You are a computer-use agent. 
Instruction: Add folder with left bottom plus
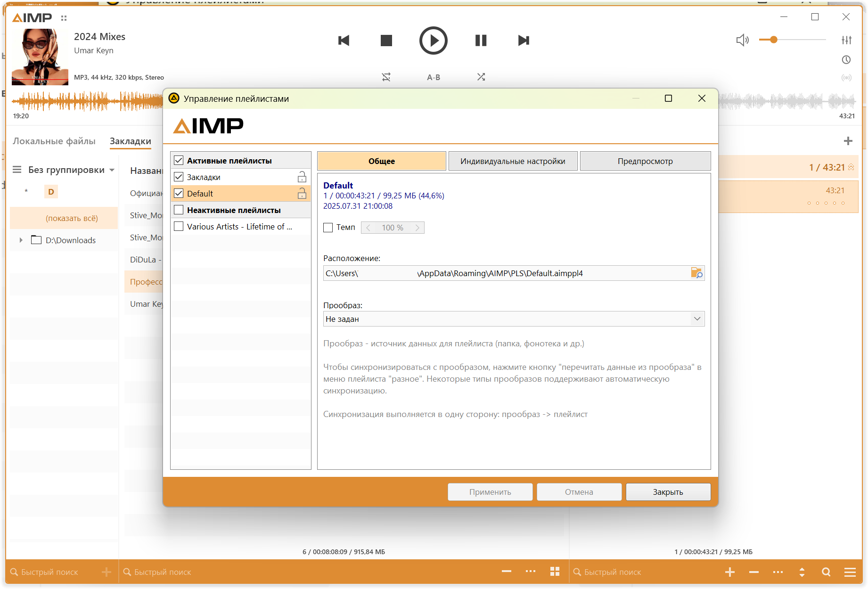pyautogui.click(x=106, y=572)
